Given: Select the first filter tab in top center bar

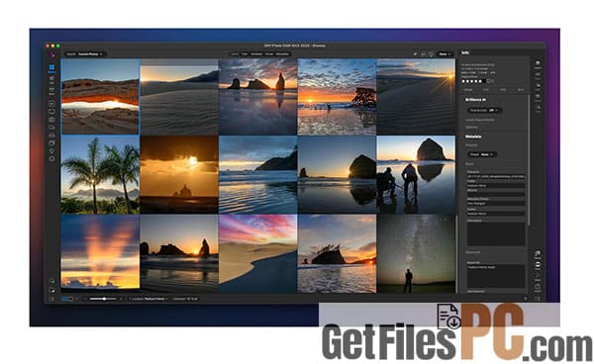Looking at the screenshot, I should [x=235, y=54].
